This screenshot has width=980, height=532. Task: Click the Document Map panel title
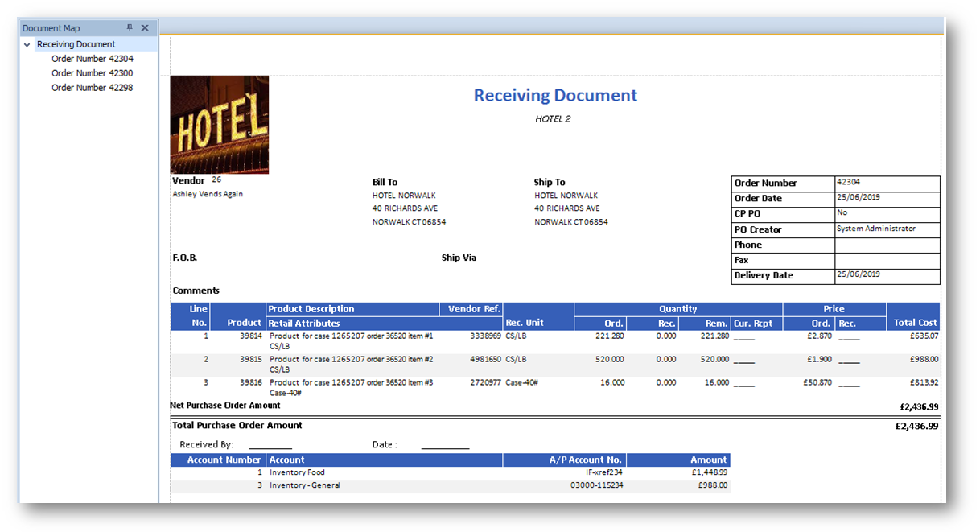pos(51,28)
